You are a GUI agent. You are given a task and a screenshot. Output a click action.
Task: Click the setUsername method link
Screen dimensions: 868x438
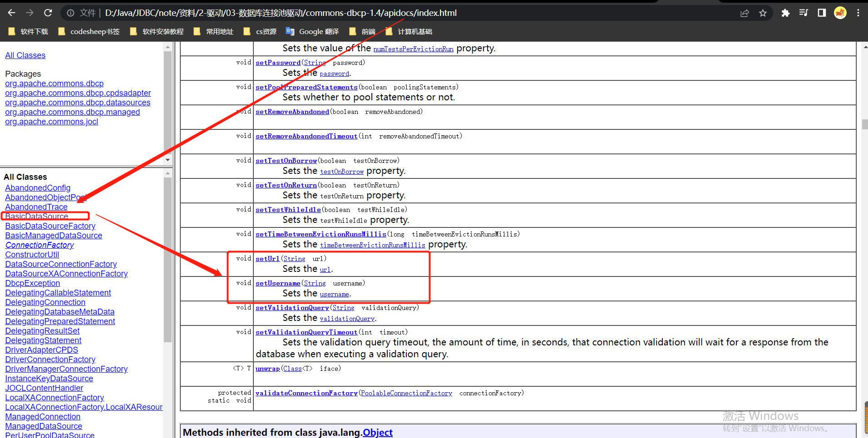tap(278, 283)
